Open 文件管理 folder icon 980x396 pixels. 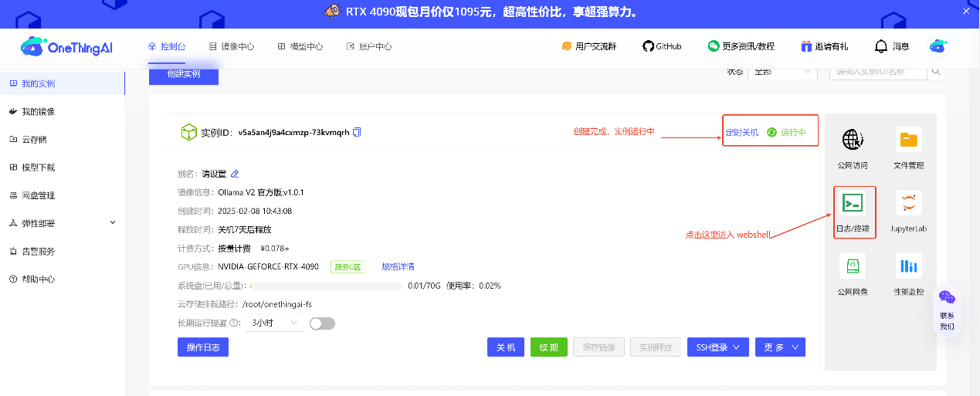tap(908, 140)
